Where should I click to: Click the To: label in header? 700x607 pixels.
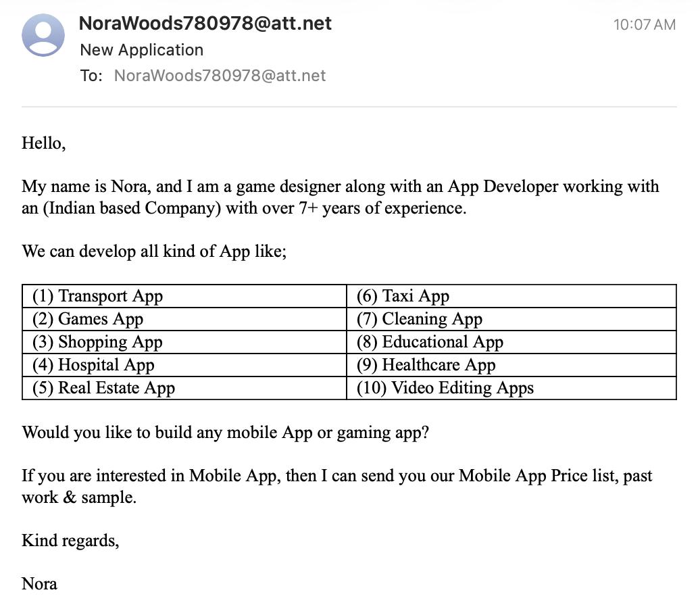pos(91,76)
